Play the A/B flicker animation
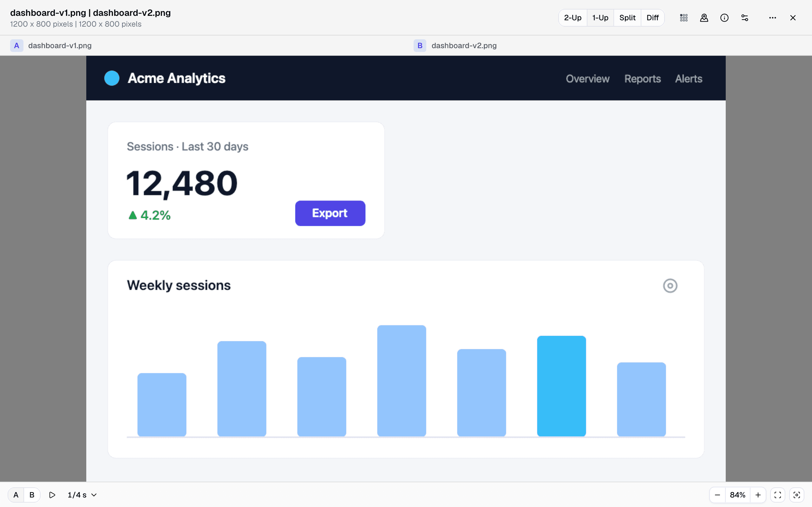812x507 pixels. (x=52, y=495)
